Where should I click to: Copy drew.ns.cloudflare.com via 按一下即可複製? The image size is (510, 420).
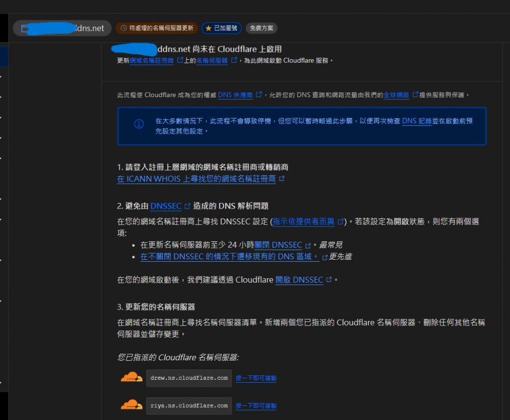pos(256,378)
